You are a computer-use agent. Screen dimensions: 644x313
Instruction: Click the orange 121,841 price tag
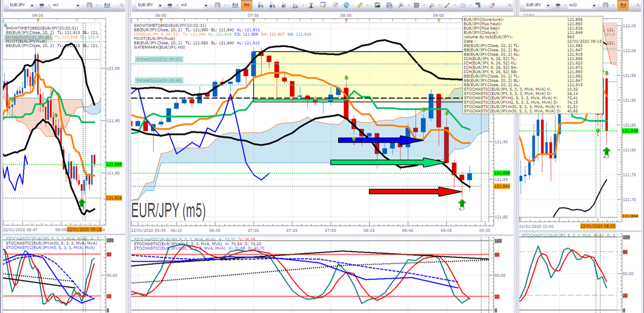(x=503, y=186)
